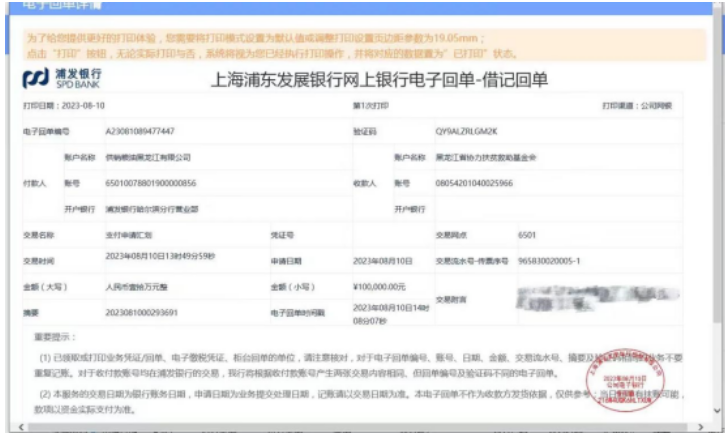725x434 pixels.
Task: Click the 金额(小写) label
Action: (x=293, y=287)
